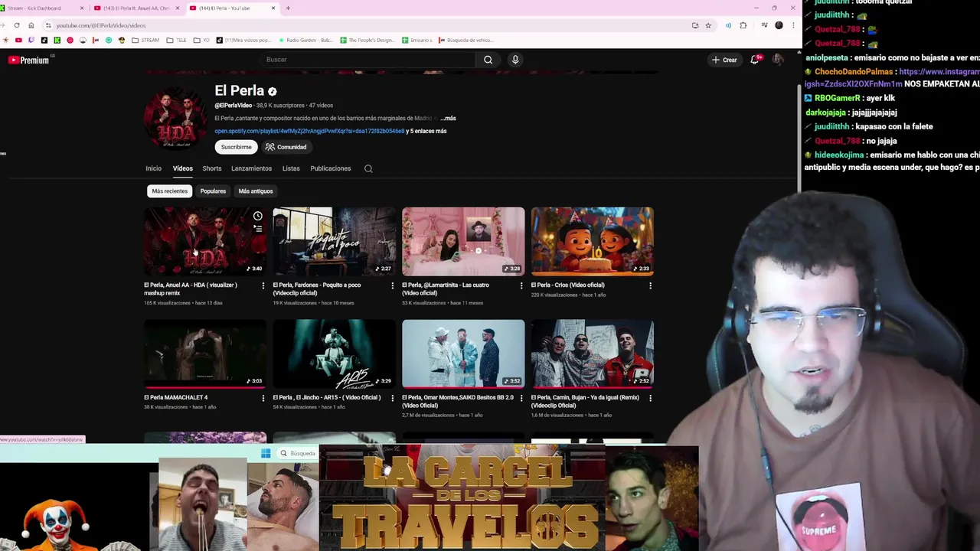
Task: Focus the Buscar search field
Action: point(367,60)
